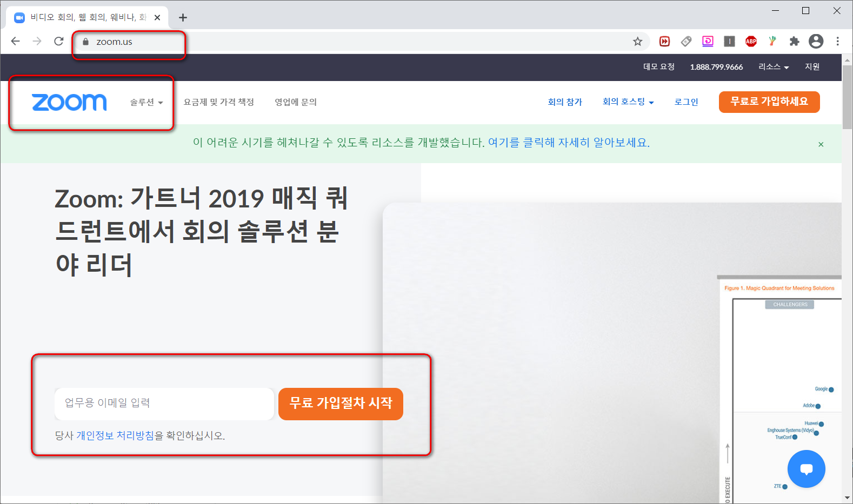Select the 비디오 회의 browser tab
Viewport: 853px width, 504px height.
click(x=87, y=17)
